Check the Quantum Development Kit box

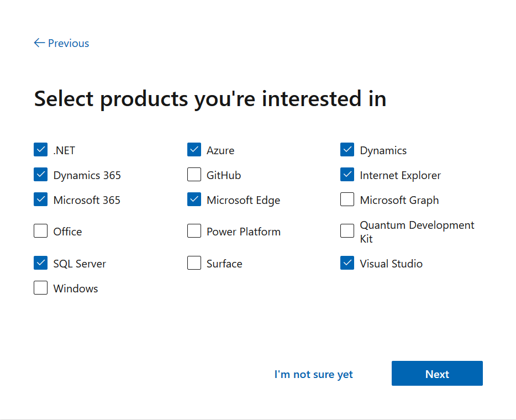(x=347, y=231)
